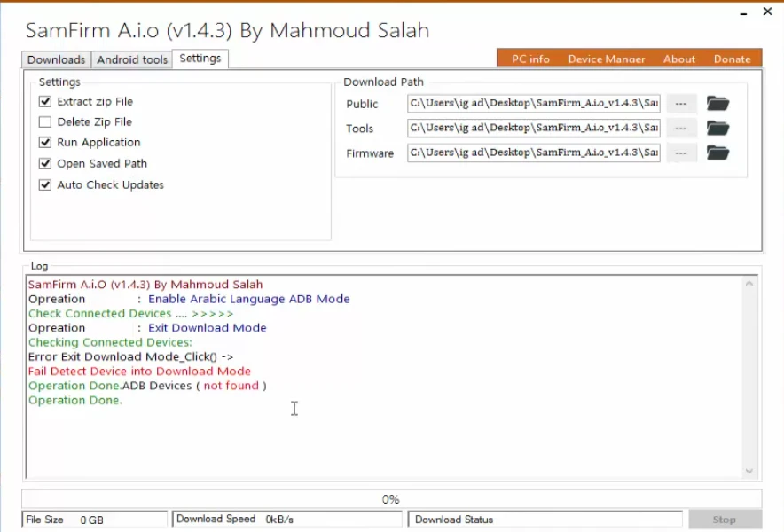Click the log scrollbar up arrow
The width and height of the screenshot is (784, 532).
click(748, 283)
